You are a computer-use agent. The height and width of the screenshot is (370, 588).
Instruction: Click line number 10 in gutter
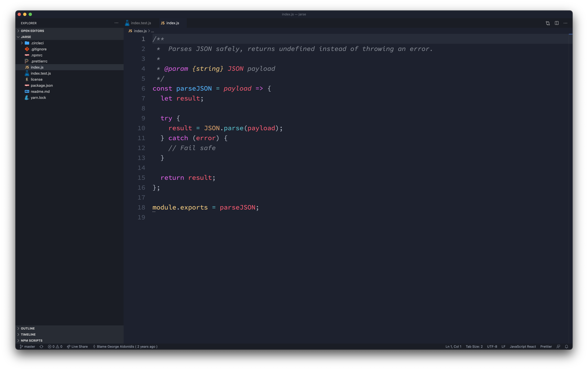pyautogui.click(x=141, y=128)
